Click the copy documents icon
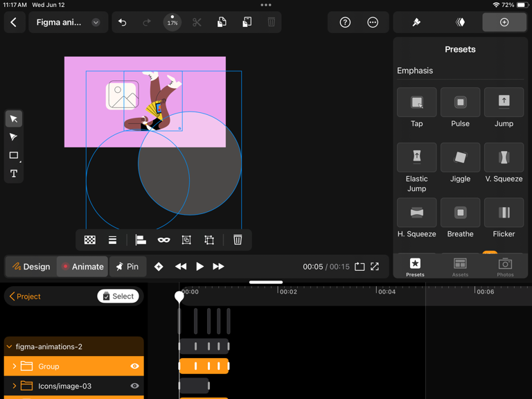 [x=222, y=22]
